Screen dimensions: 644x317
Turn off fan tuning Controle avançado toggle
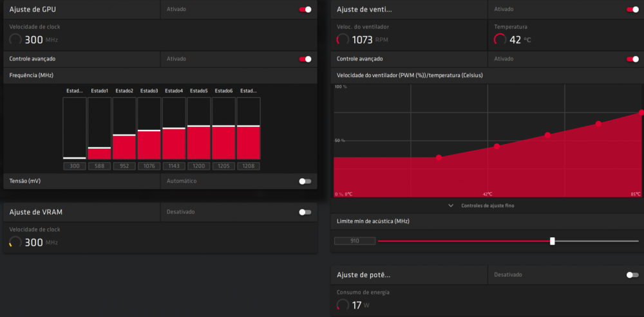click(632, 59)
